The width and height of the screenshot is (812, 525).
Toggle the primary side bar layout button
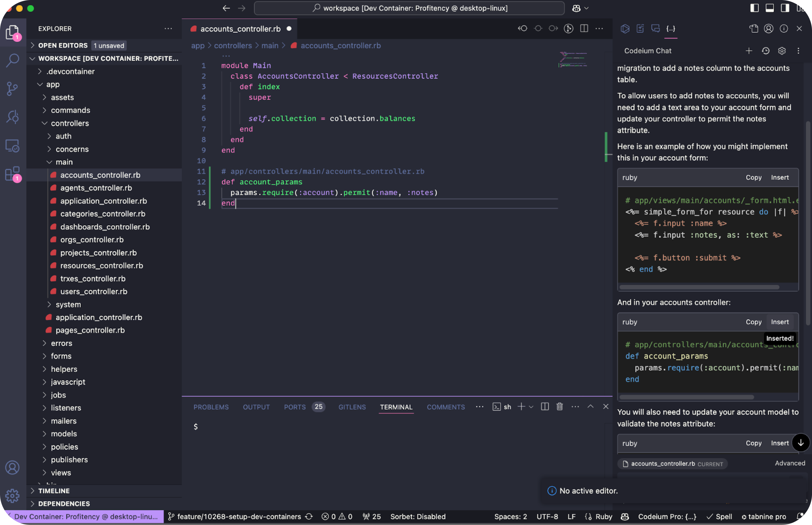(x=754, y=8)
